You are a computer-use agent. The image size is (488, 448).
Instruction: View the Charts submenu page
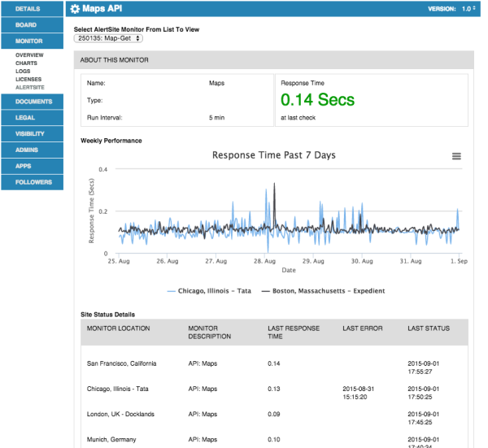pos(26,63)
